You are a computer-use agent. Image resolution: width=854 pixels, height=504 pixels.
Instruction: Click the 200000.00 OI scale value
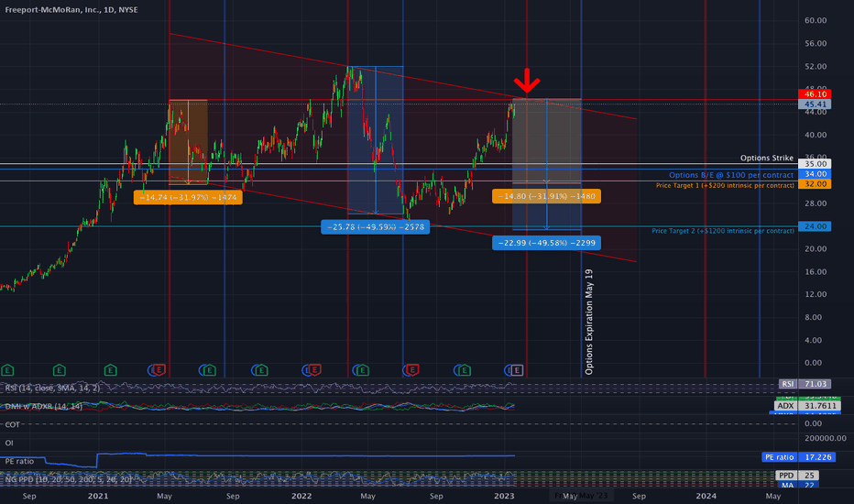(825, 438)
